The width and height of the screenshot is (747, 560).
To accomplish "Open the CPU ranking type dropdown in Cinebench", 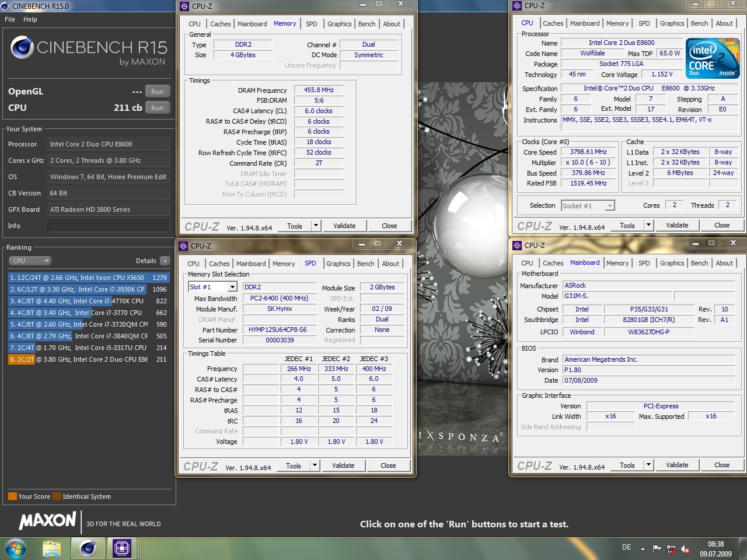I will pos(30,261).
